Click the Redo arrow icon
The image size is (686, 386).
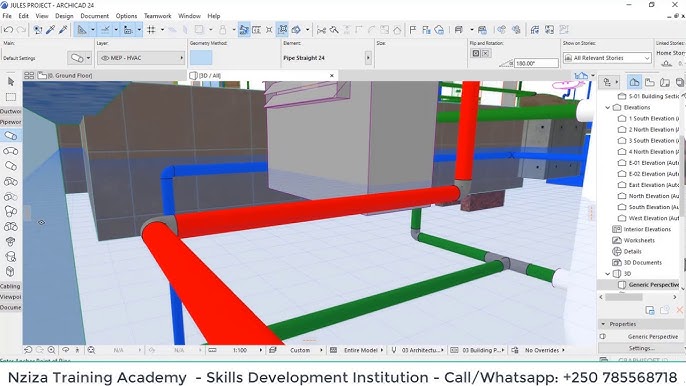[21, 30]
